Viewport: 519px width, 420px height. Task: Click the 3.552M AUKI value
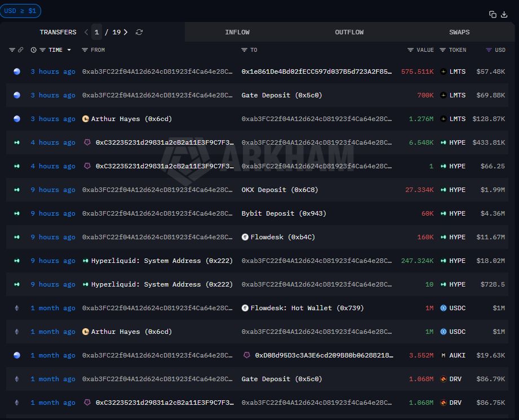(x=421, y=355)
